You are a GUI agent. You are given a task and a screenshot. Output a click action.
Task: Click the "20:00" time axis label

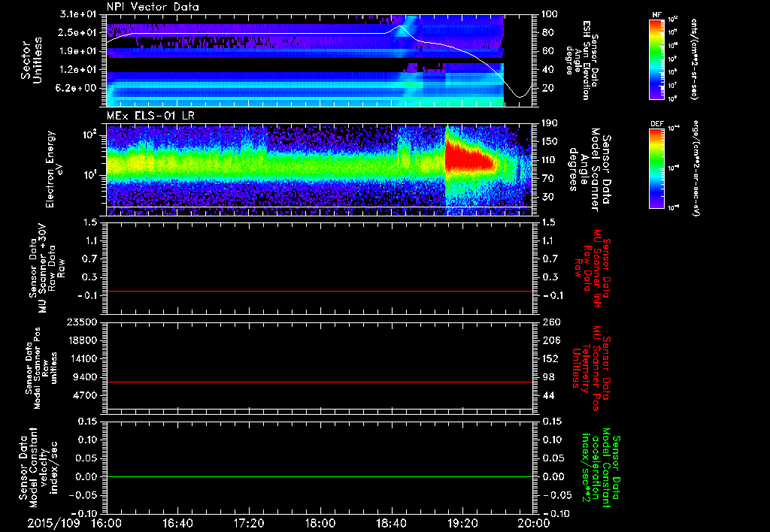[534, 523]
